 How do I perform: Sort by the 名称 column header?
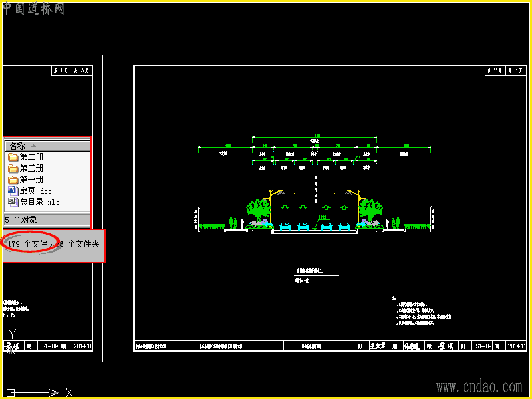click(x=48, y=146)
